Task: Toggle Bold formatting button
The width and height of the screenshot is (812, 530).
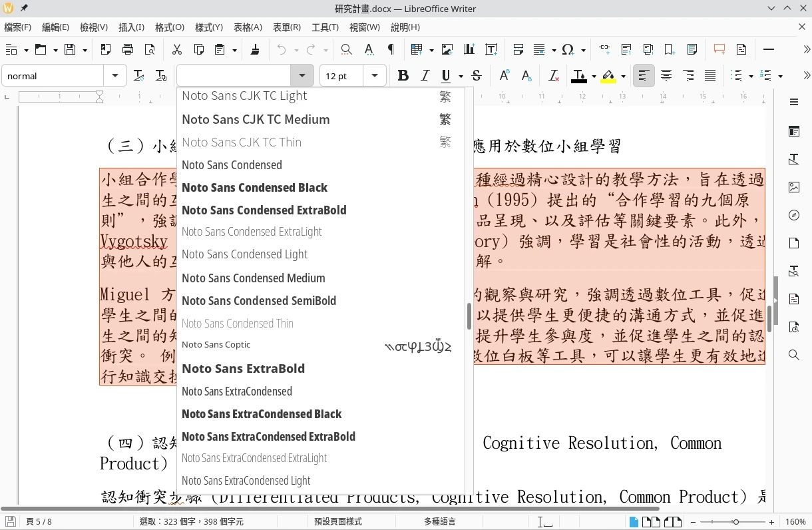Action: point(403,76)
